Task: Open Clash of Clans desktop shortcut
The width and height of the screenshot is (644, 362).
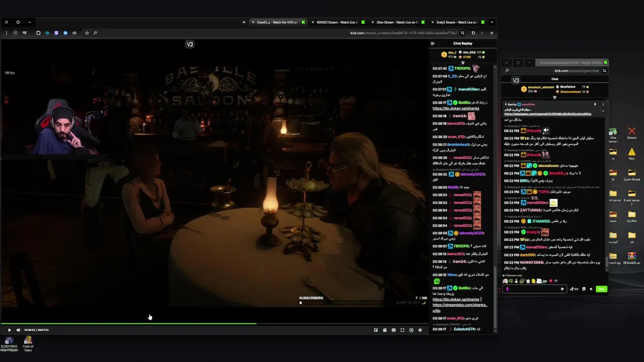Action: click(28, 344)
